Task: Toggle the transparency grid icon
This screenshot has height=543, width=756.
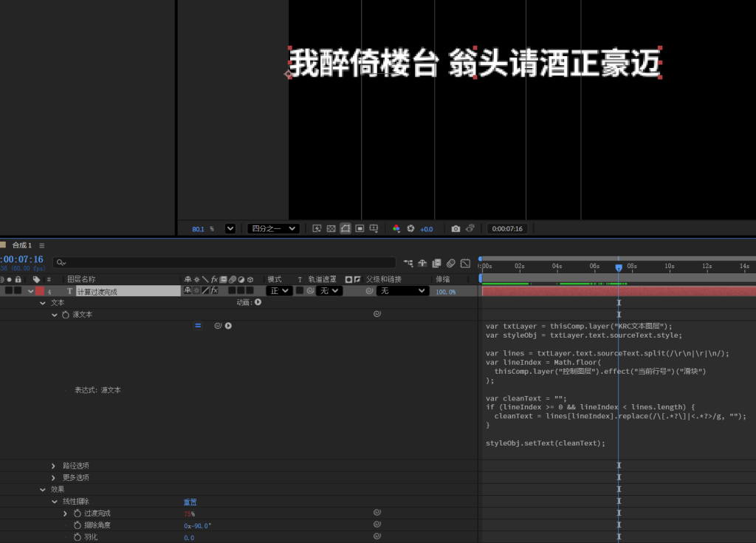Action: (331, 229)
